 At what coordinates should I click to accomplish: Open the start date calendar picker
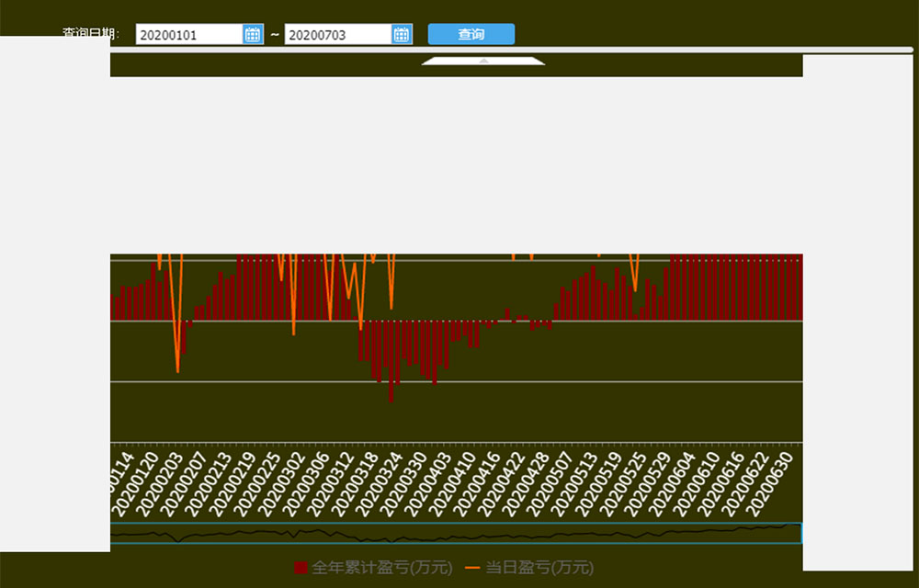(253, 35)
